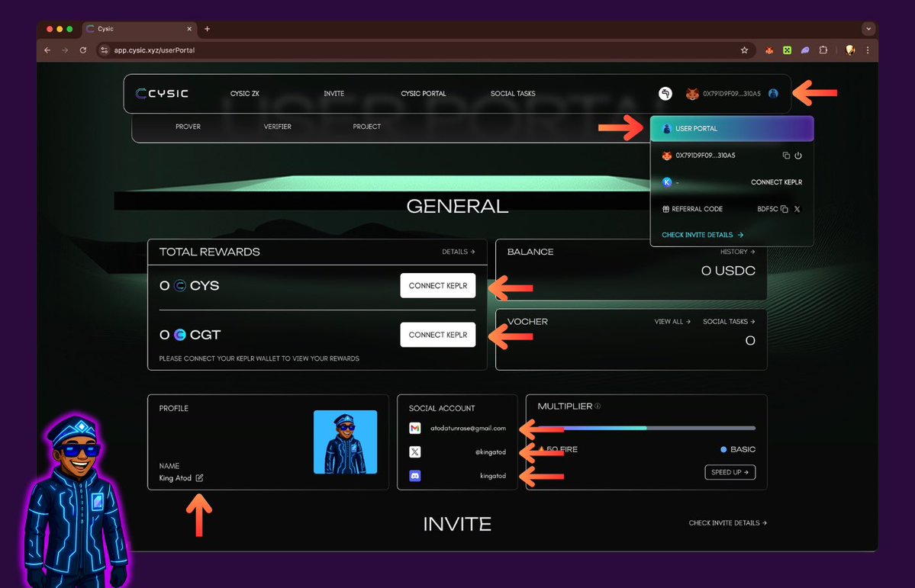The width and height of the screenshot is (915, 588).
Task: Disconnect wallet using the power icon
Action: tap(798, 156)
